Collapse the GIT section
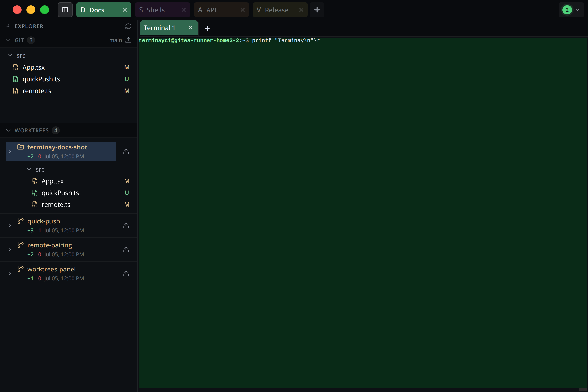Image resolution: width=588 pixels, height=392 pixels. 9,40
